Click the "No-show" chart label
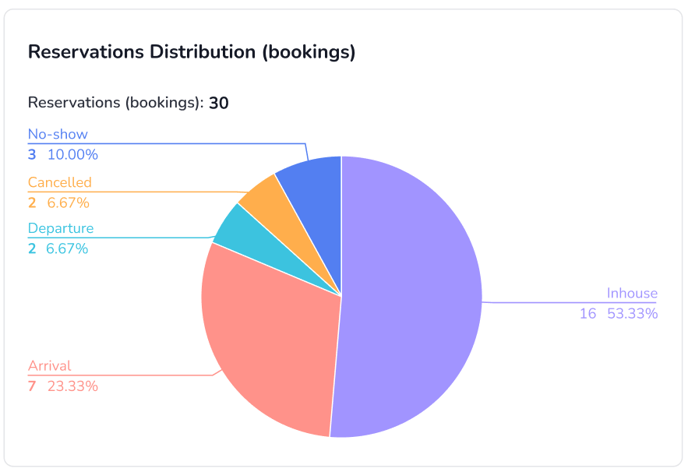This screenshot has width=688, height=472. [x=58, y=134]
